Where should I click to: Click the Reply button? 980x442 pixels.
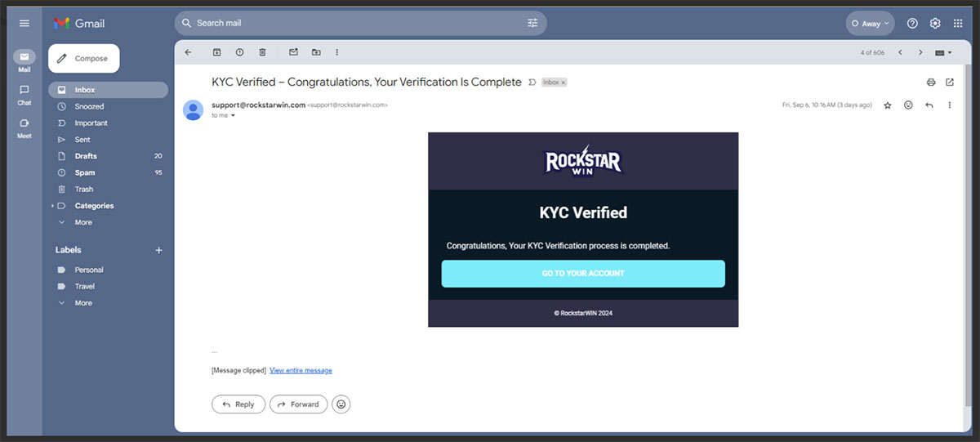[x=238, y=404]
